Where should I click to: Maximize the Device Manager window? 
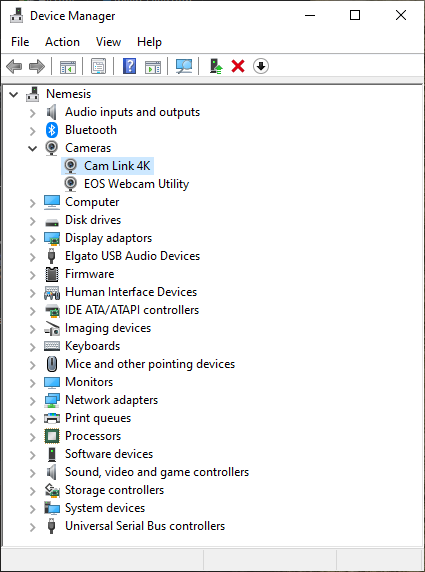(x=355, y=15)
